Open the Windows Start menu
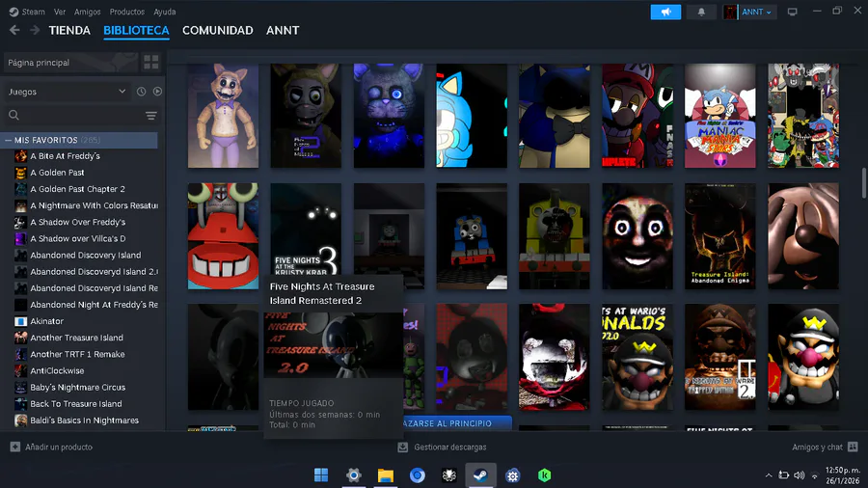The height and width of the screenshot is (488, 868). pos(321,475)
